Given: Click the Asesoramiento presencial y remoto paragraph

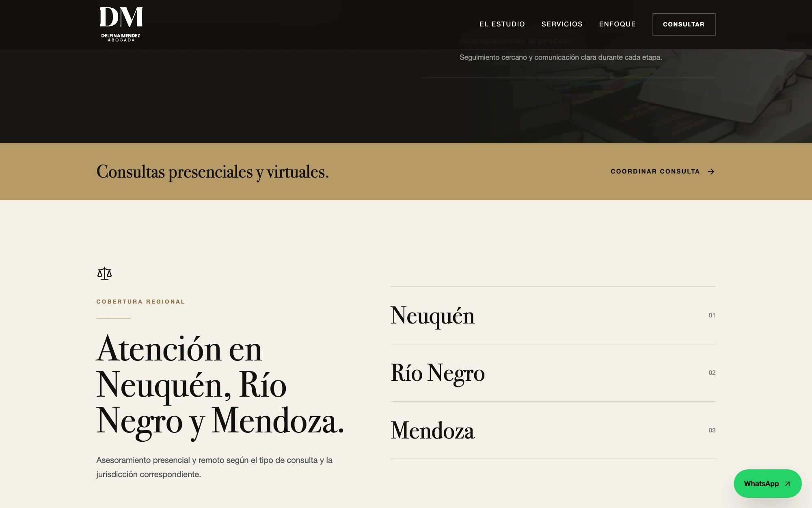Looking at the screenshot, I should click(x=214, y=467).
